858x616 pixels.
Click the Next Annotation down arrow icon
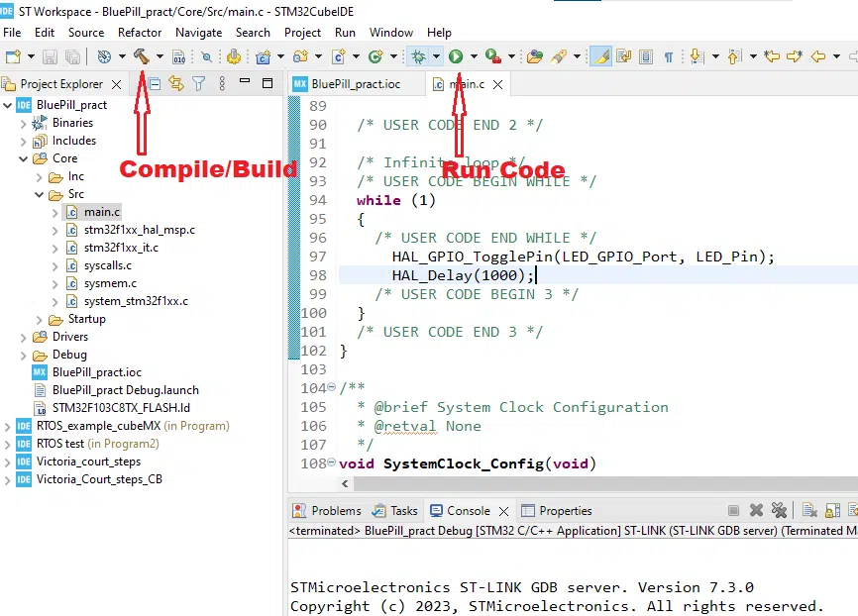(x=697, y=56)
